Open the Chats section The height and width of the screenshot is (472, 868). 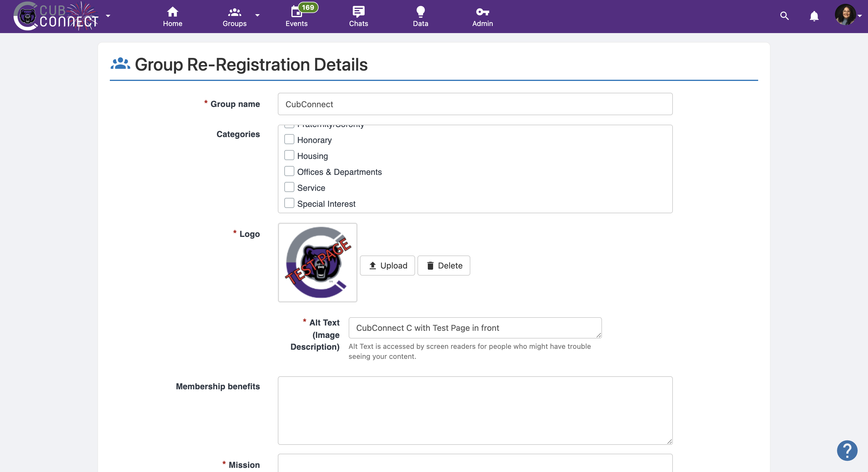tap(358, 17)
